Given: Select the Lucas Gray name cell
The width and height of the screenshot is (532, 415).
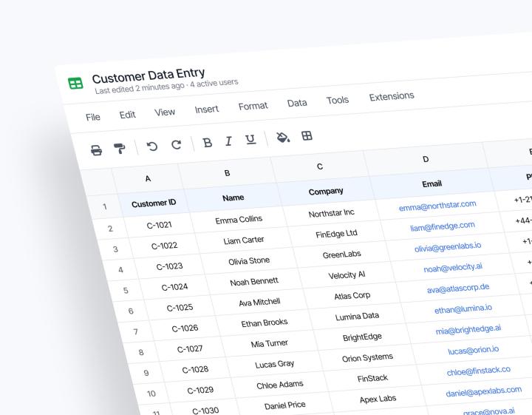Looking at the screenshot, I should click(x=274, y=365).
